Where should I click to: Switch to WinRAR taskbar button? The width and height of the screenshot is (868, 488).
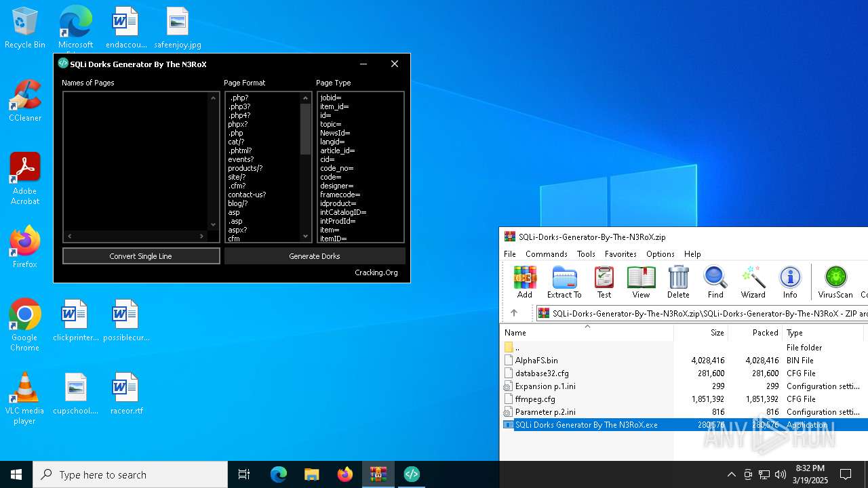[x=378, y=474]
